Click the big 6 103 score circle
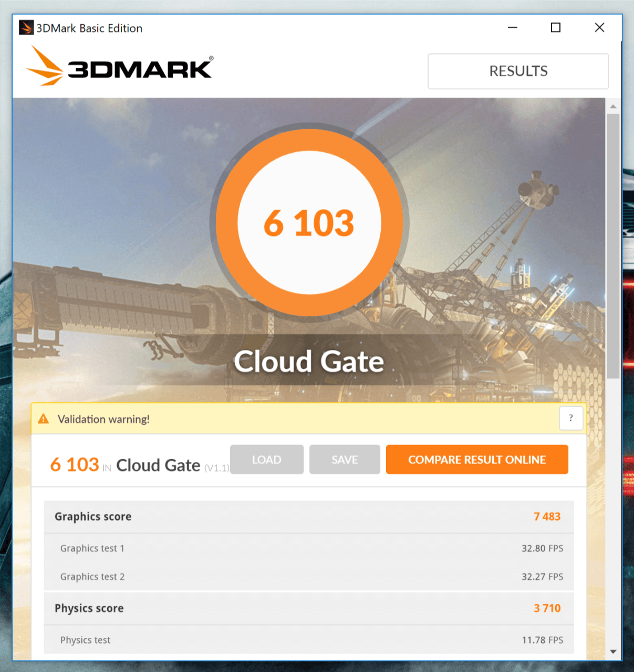The width and height of the screenshot is (634, 672). 309,223
